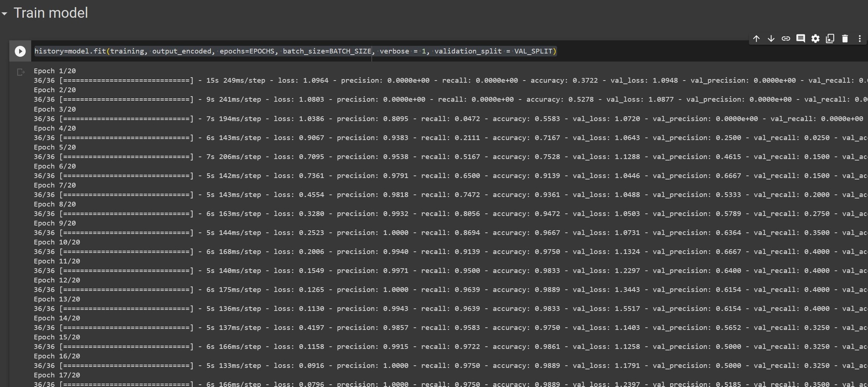The width and height of the screenshot is (868, 387).
Task: Expand the Train model heading disclosure arrow
Action: [4, 13]
